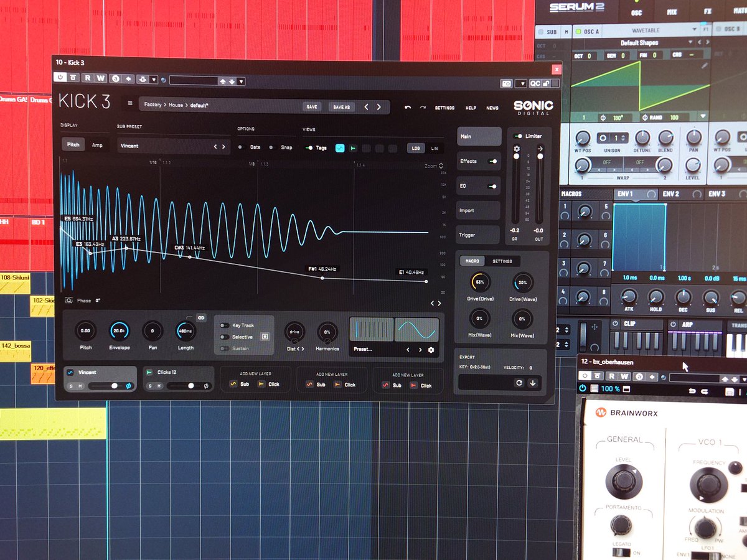This screenshot has height=560, width=747.
Task: Enable Write automation W button on Kick 3
Action: [x=101, y=79]
